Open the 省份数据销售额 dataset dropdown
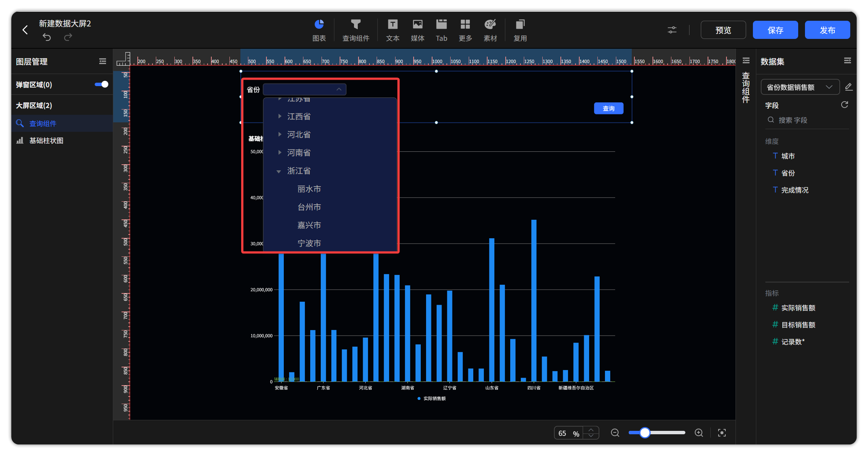Screen dimensions: 868x452 click(800, 87)
